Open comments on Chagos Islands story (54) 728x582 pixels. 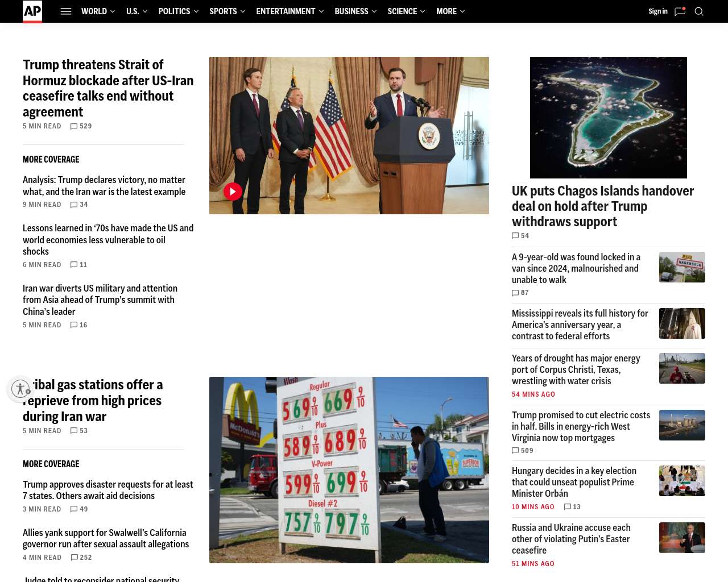(x=520, y=236)
